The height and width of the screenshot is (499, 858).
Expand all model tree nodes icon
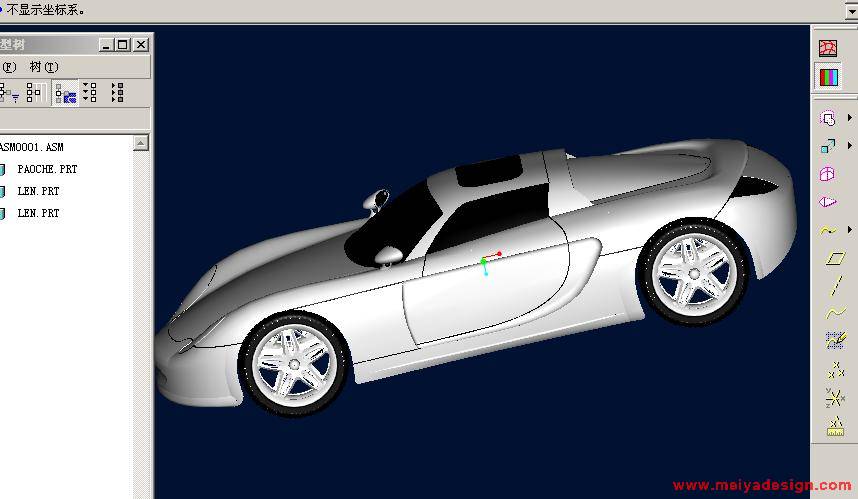coord(90,92)
